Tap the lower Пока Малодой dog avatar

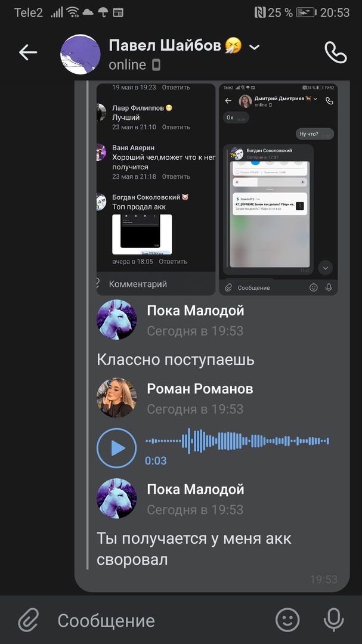point(117,498)
